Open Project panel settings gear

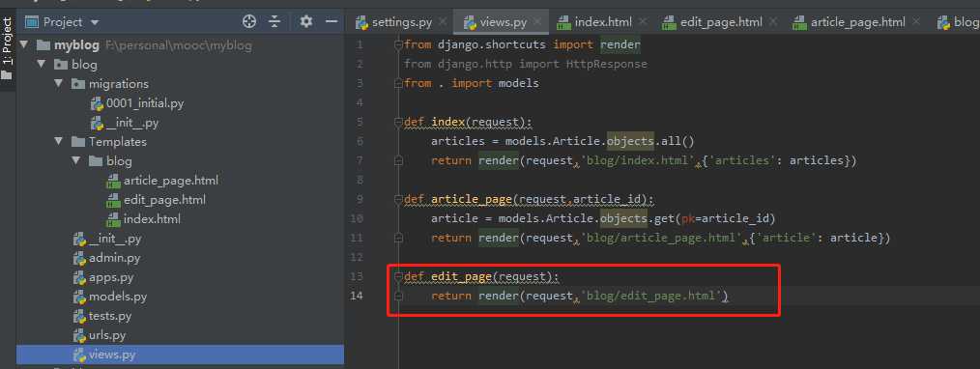305,22
